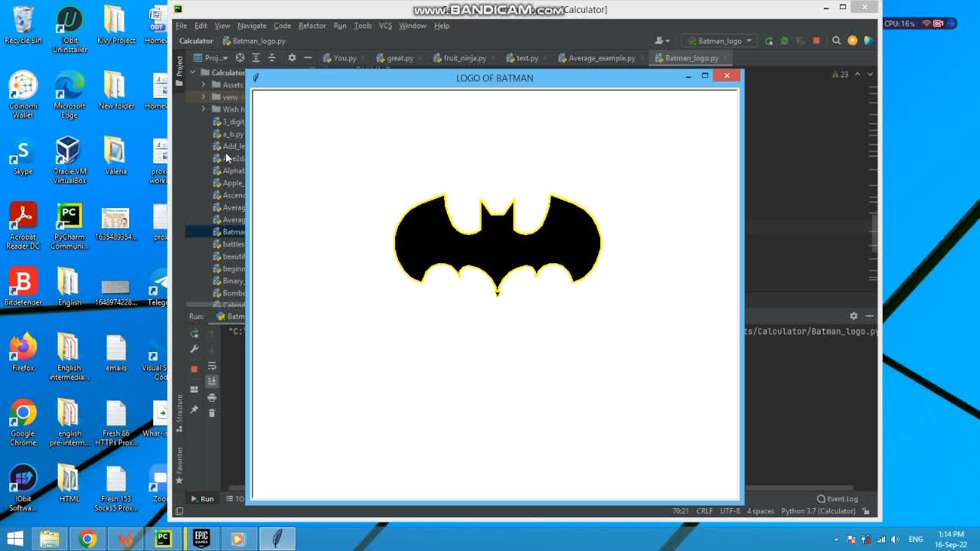The width and height of the screenshot is (980, 551).
Task: Open Epic Games from the taskbar
Action: pyautogui.click(x=201, y=539)
